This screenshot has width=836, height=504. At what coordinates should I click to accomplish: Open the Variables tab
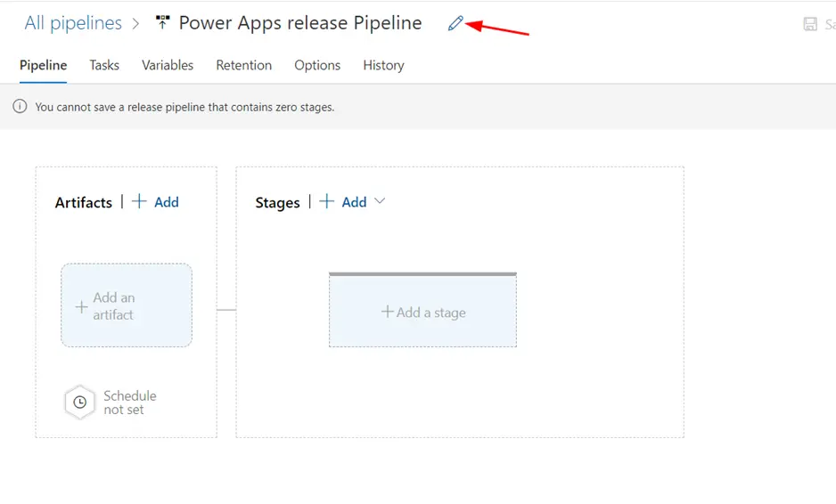168,65
